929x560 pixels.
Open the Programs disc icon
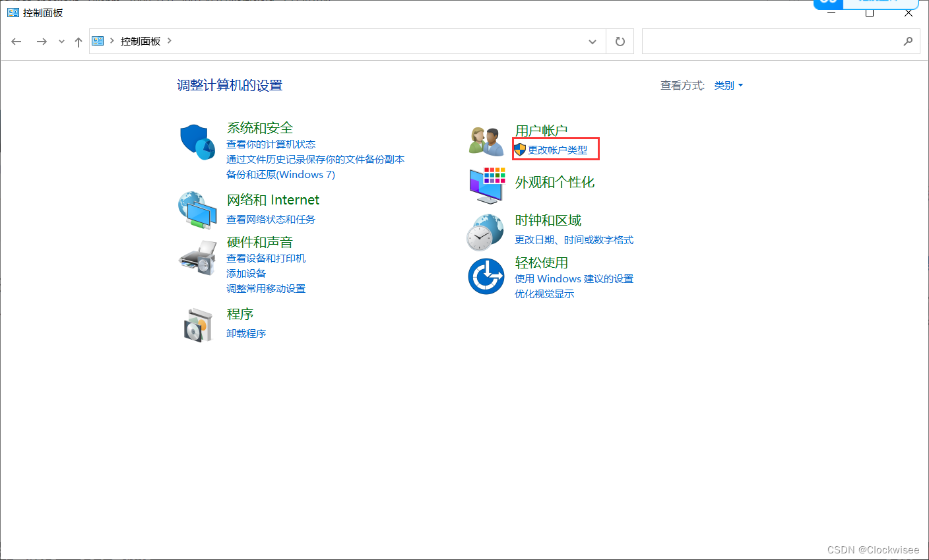click(x=198, y=325)
